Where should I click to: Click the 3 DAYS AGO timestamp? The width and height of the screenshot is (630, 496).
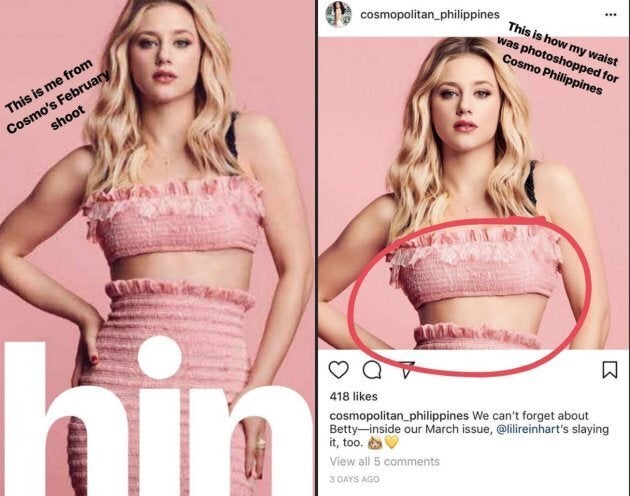tap(354, 479)
